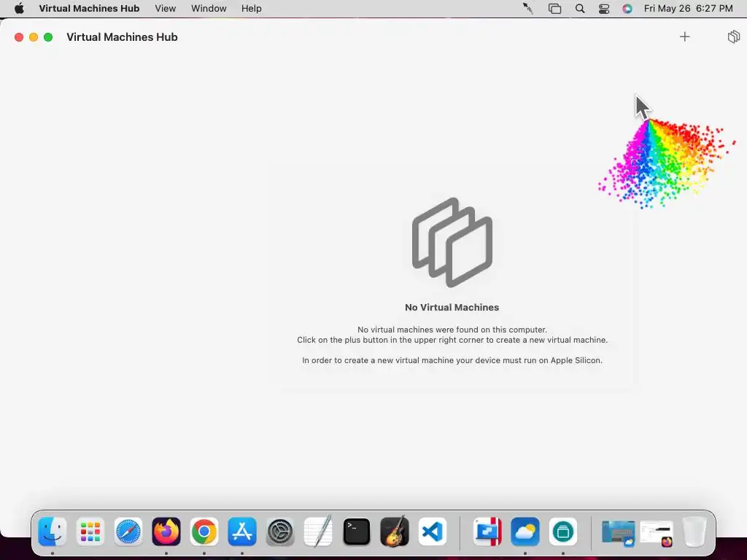Launch Visual Studio Code from the Dock
This screenshot has width=747, height=560.
(x=433, y=532)
